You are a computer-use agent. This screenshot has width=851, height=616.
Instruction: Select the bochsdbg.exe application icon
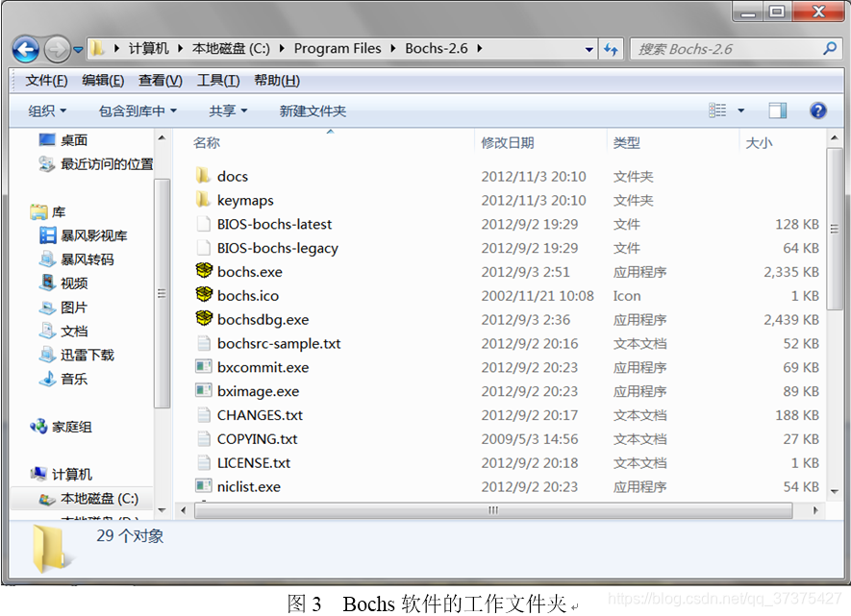tap(204, 318)
